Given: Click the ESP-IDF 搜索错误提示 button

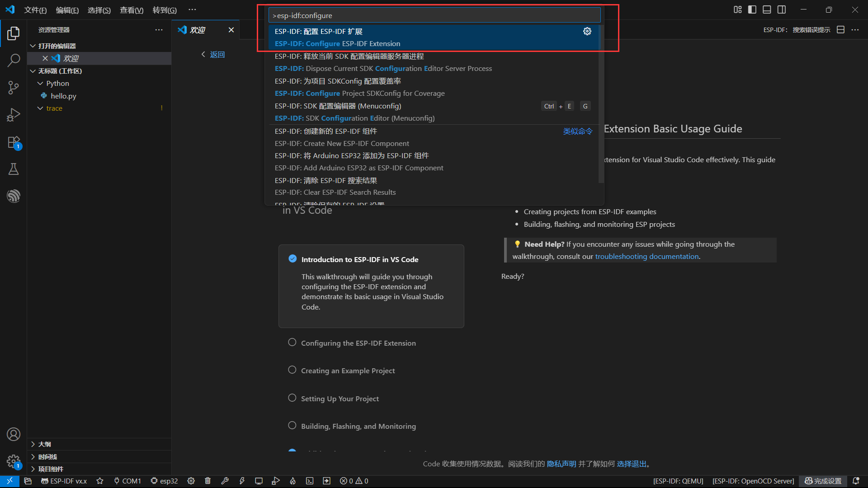Looking at the screenshot, I should (797, 30).
